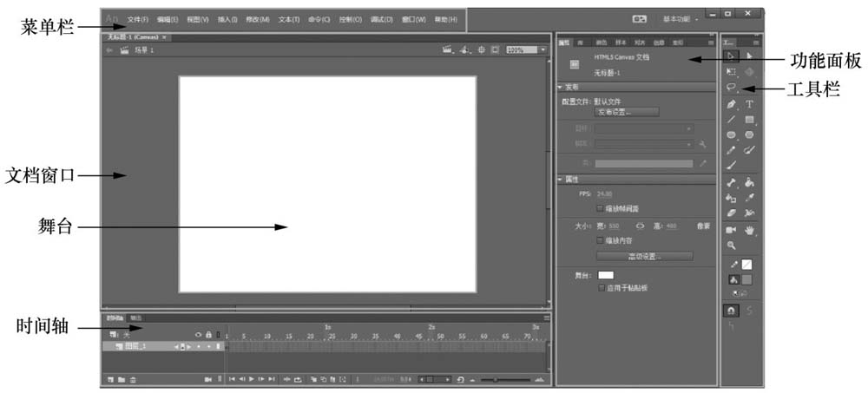Click the wrench icon in Properties panel

[x=703, y=145]
